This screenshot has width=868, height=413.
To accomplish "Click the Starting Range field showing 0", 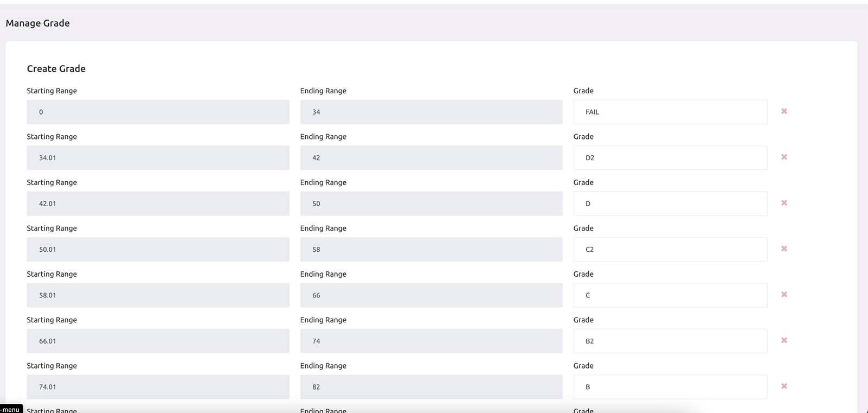I will (158, 112).
